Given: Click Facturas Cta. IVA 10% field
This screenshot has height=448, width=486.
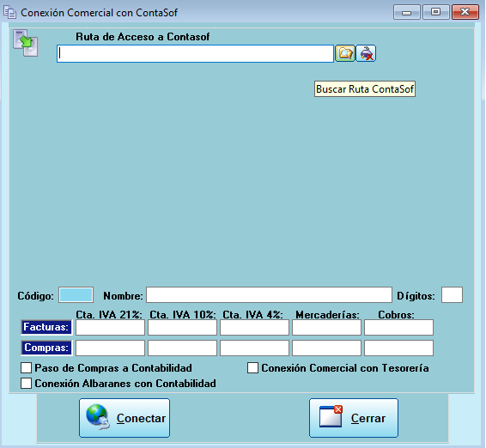Looking at the screenshot, I should click(x=182, y=328).
